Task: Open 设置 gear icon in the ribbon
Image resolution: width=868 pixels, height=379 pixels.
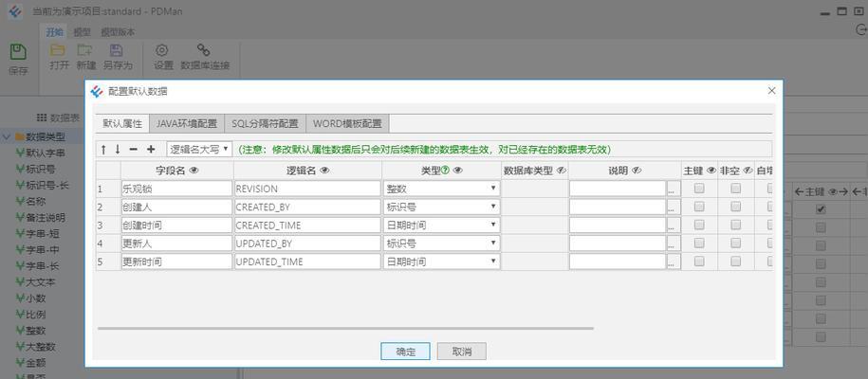Action: pyautogui.click(x=161, y=50)
